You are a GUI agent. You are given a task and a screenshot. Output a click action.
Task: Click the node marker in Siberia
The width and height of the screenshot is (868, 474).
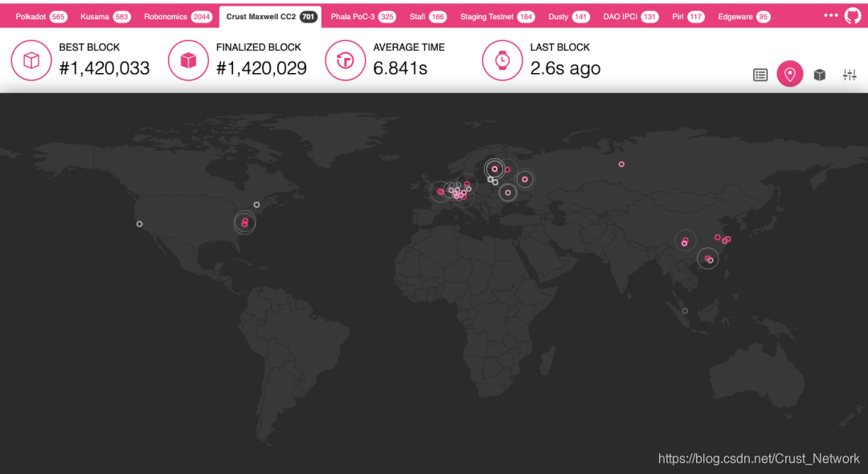click(x=621, y=164)
